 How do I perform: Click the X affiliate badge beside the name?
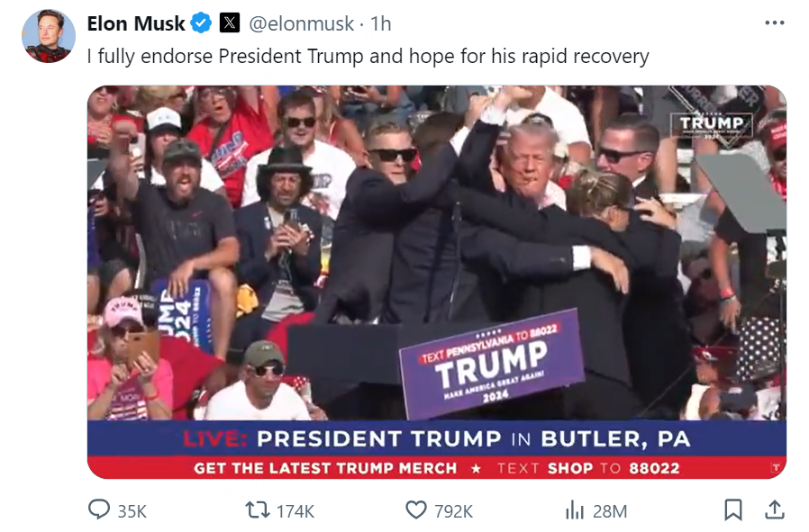click(230, 23)
